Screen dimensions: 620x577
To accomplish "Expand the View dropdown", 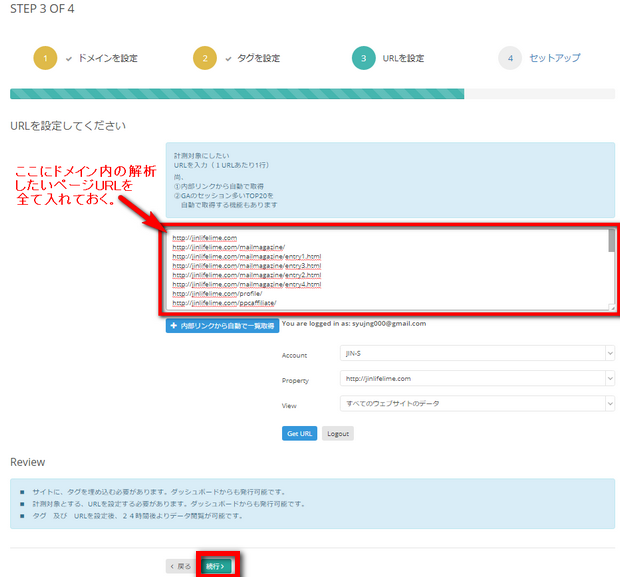I will 476,404.
